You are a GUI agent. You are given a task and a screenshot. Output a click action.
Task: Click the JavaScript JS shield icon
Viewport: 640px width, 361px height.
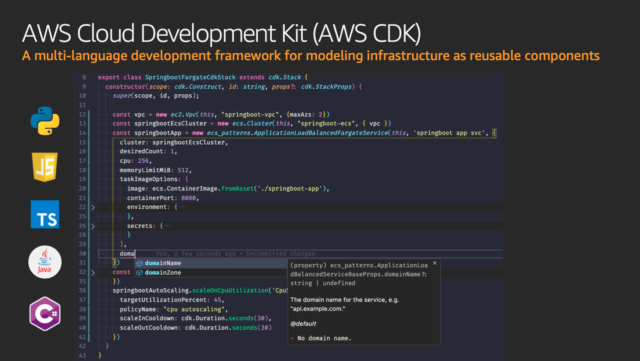[x=45, y=167]
